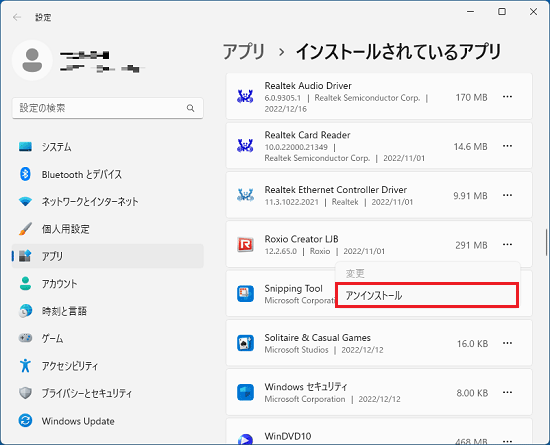Open プライバシーとセキュリティ category
The image size is (550, 445).
(107, 393)
